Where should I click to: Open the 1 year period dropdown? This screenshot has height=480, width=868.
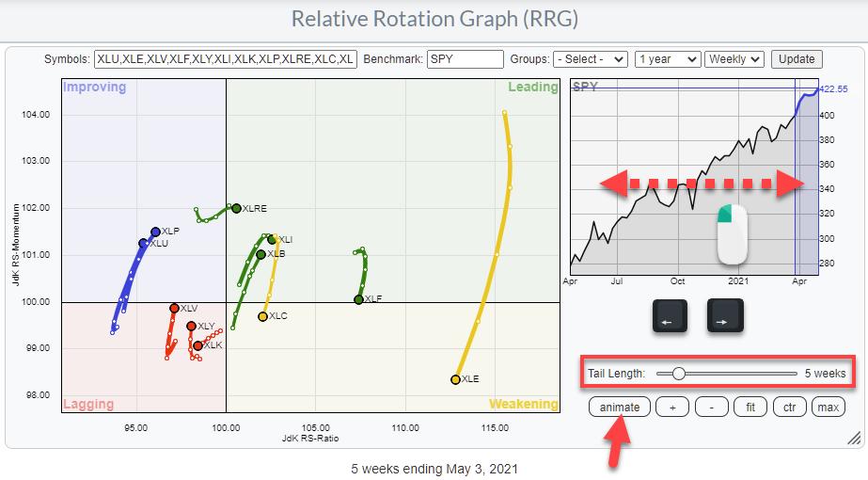(x=668, y=59)
